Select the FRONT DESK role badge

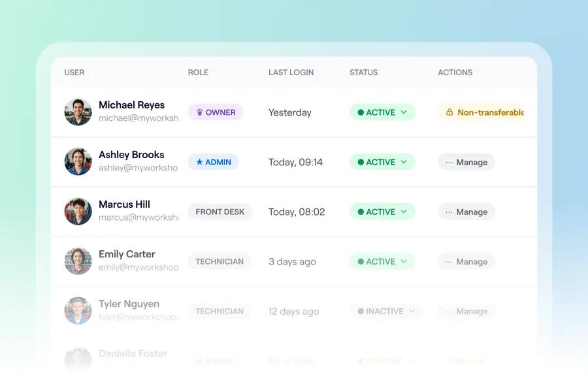(x=220, y=212)
